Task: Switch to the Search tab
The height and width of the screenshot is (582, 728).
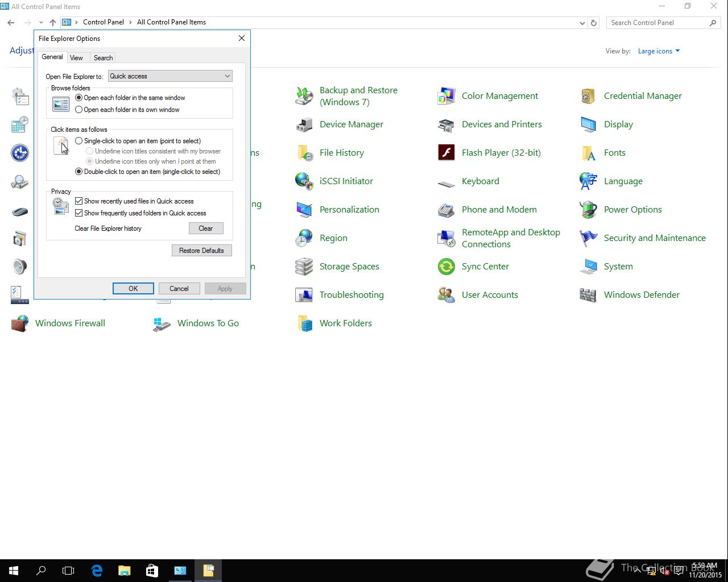Action: coord(103,58)
